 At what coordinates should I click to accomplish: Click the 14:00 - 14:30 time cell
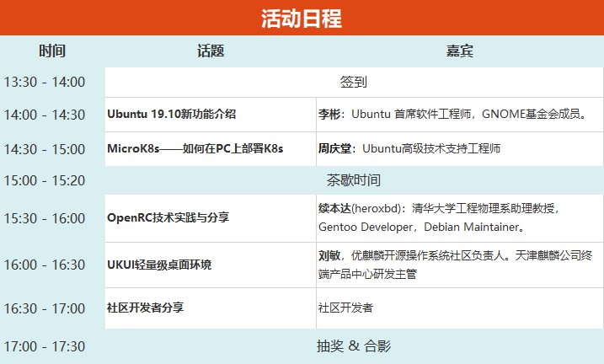[x=45, y=115]
